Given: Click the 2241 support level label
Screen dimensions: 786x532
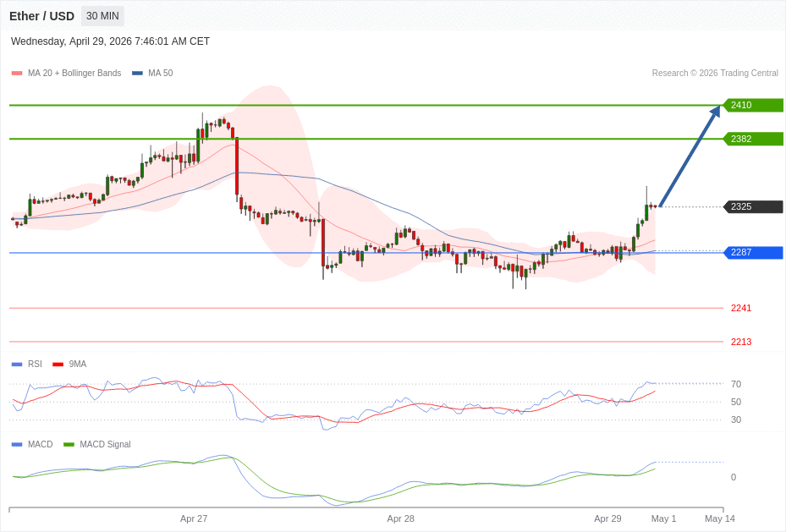Looking at the screenshot, I should click(740, 308).
